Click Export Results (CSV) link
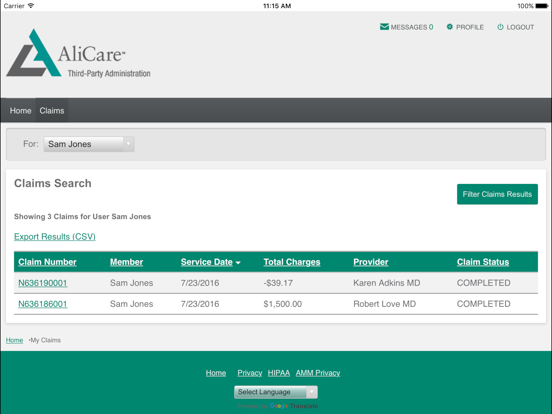 click(55, 237)
